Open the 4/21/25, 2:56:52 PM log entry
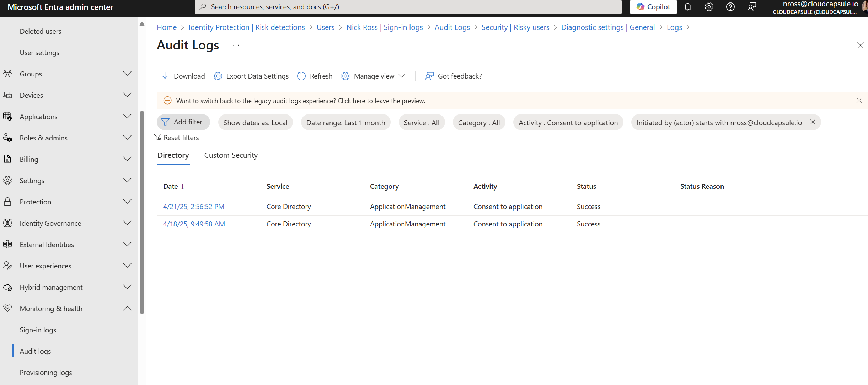The width and height of the screenshot is (868, 385). [194, 207]
